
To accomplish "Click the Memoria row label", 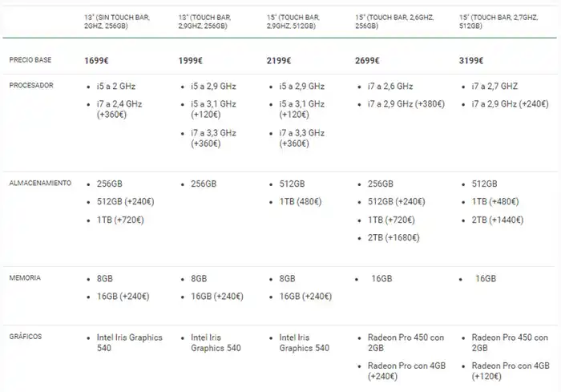I will click(25, 278).
